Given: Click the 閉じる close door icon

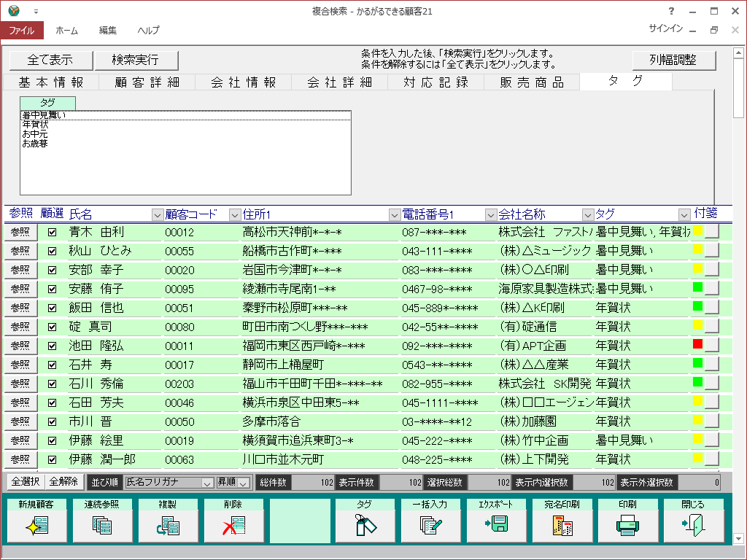Looking at the screenshot, I should tap(693, 525).
